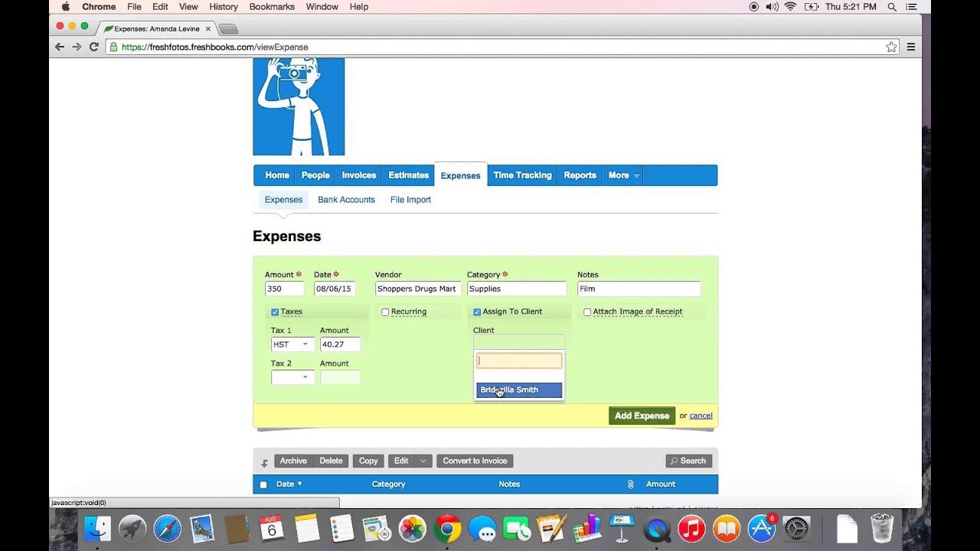Click Google Chrome icon in dock

click(448, 529)
